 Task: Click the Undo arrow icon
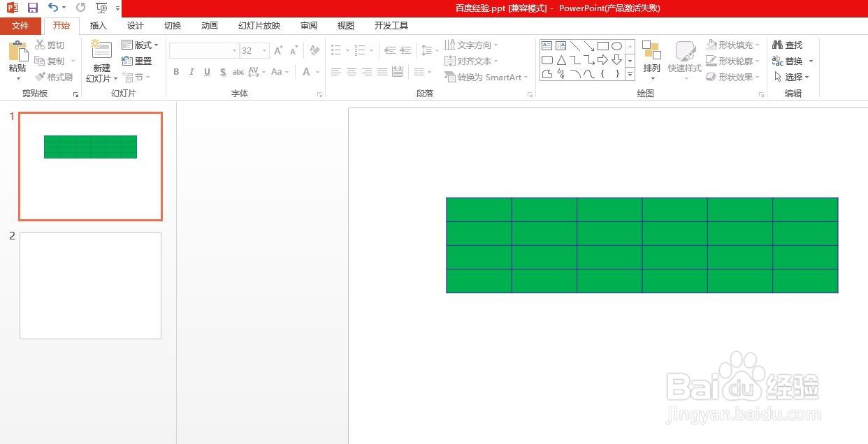point(53,8)
